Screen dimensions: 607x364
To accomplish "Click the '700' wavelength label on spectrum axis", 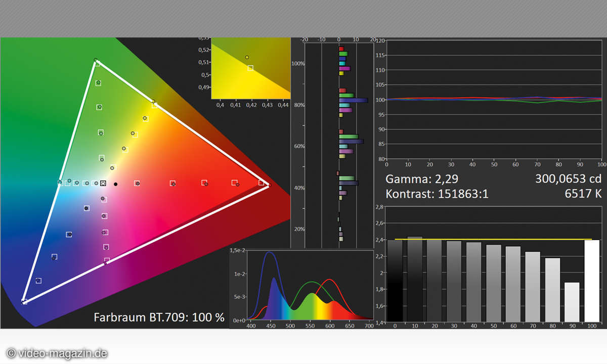I will (x=369, y=326).
